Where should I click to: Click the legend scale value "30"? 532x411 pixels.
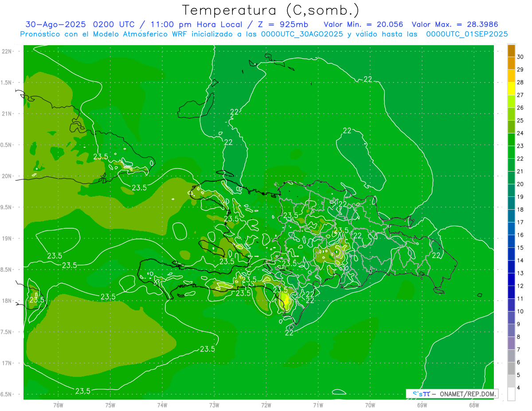520,57
